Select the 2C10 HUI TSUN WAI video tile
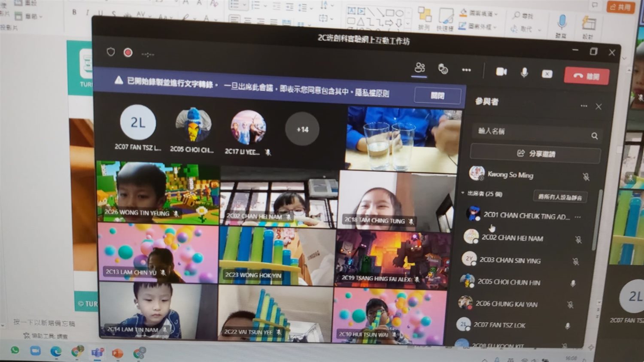Screen dimensions: 644x362 point(389,316)
